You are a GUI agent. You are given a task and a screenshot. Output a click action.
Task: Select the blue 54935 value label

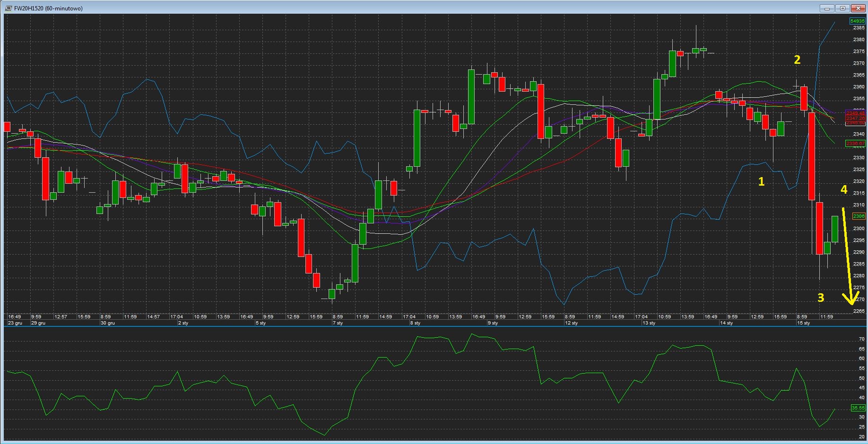[x=857, y=21]
